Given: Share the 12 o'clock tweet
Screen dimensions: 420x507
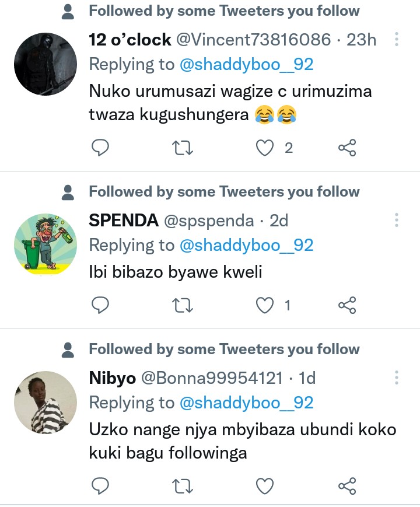Looking at the screenshot, I should [347, 148].
